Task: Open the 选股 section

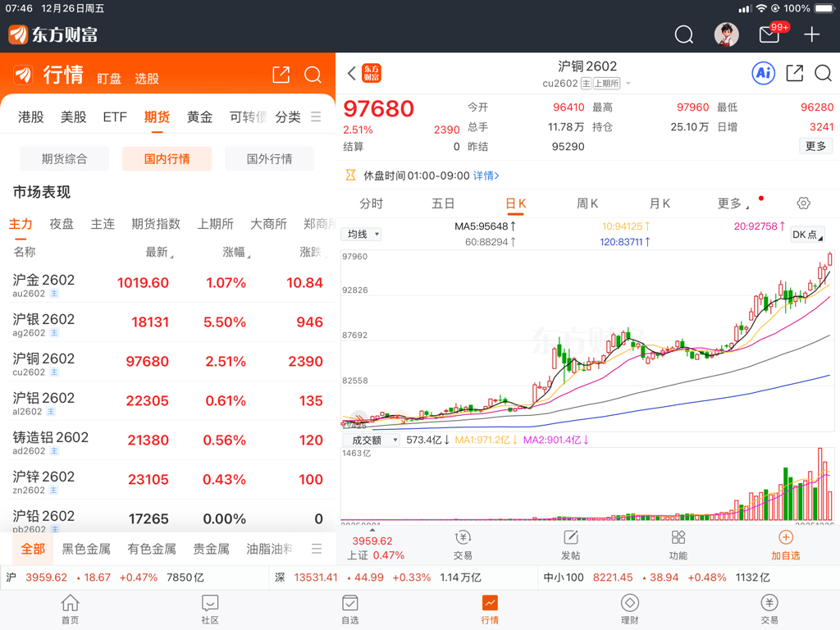Action: pyautogui.click(x=147, y=79)
